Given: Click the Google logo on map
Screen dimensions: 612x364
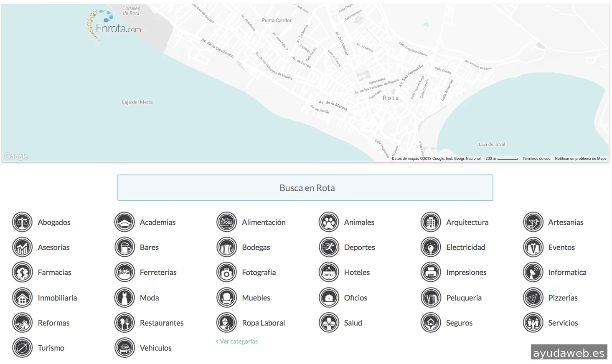Looking at the screenshot, I should 16,156.
